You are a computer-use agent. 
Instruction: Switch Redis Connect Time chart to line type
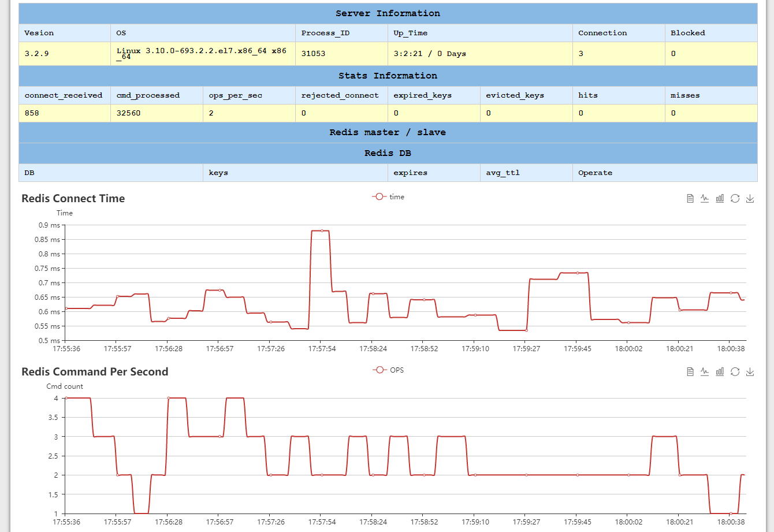click(705, 199)
